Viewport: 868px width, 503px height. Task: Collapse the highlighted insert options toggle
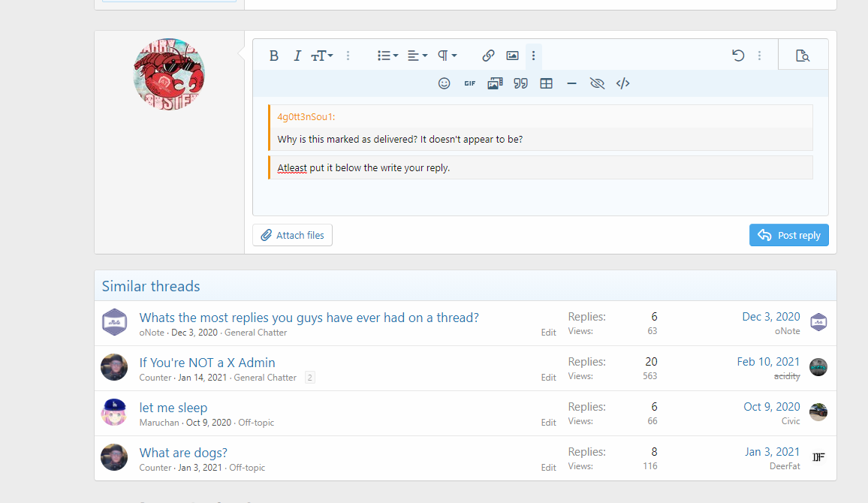(533, 56)
